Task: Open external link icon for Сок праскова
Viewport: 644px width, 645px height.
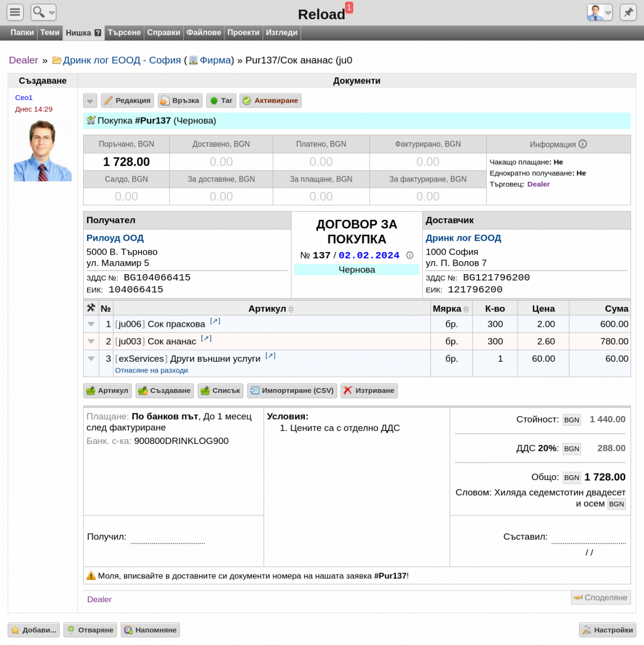Action: pos(215,321)
